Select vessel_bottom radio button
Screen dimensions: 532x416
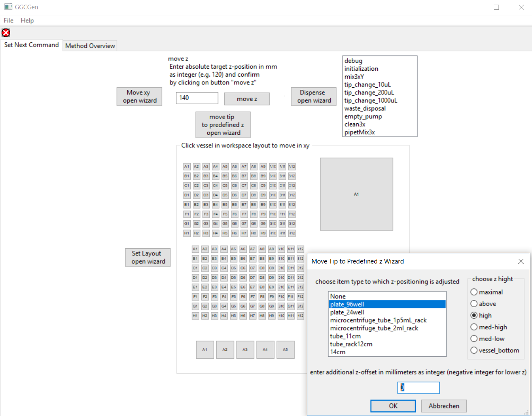click(x=474, y=350)
